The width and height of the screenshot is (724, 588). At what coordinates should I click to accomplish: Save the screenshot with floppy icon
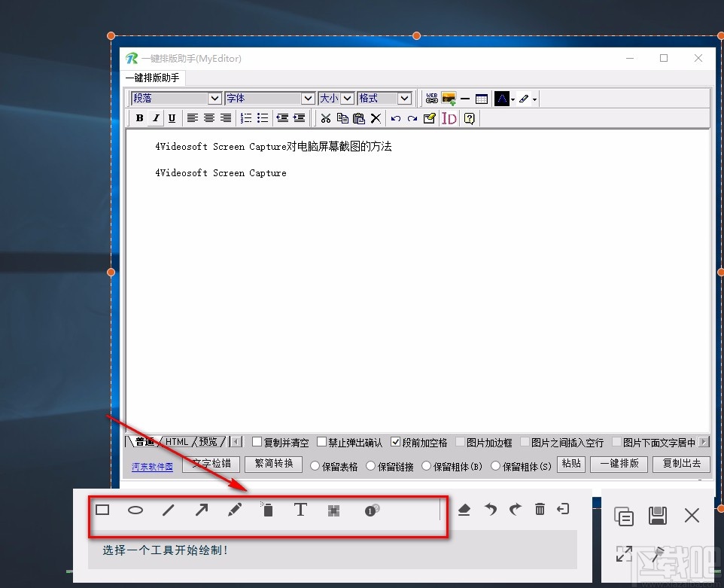[658, 516]
